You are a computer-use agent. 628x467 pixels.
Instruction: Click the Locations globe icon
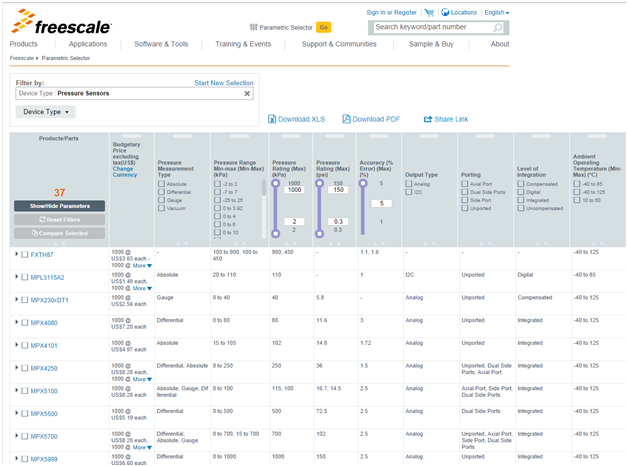445,12
